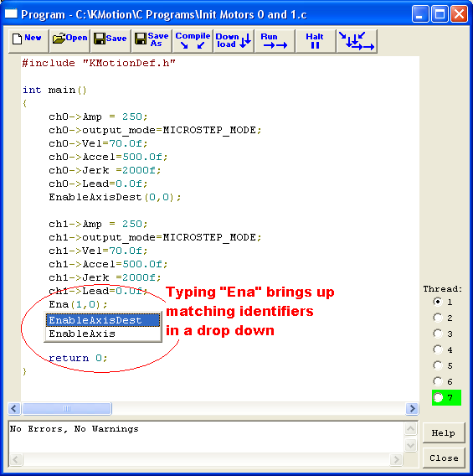This screenshot has height=476, width=473.
Task: Click line 'ch1->output_mode=MICROSTEP_MODE;'
Action: [155, 237]
